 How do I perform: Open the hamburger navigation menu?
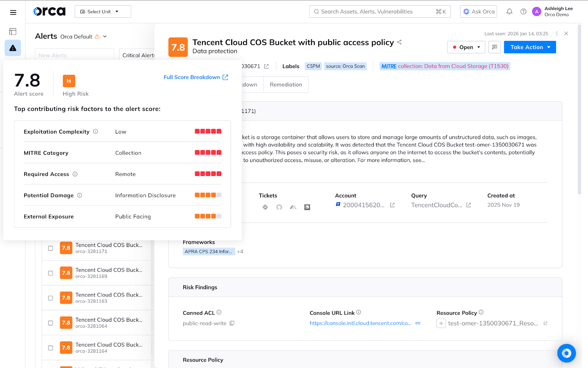coord(13,13)
